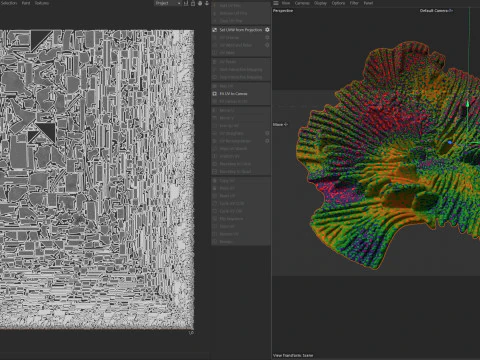Click the UV Weld and Relax command

point(236,45)
